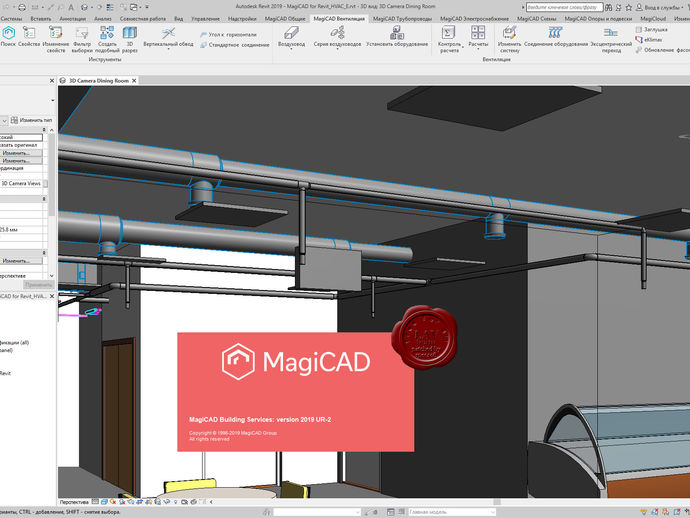Open the Вход в службы sign-in dropdown
The height and width of the screenshot is (518, 690).
pyautogui.click(x=663, y=7)
